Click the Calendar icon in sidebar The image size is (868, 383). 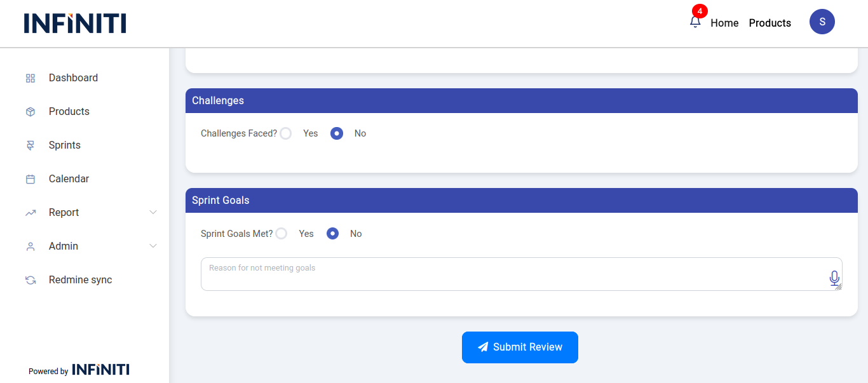(x=31, y=179)
